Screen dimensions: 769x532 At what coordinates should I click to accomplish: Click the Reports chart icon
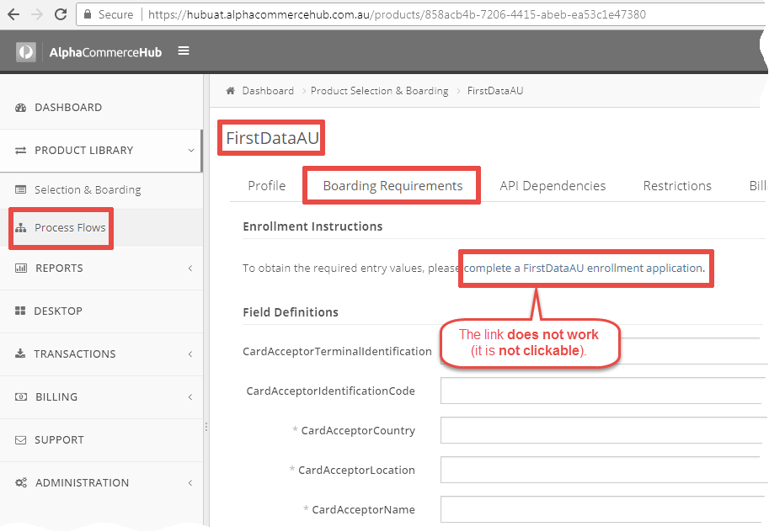pyautogui.click(x=21, y=269)
